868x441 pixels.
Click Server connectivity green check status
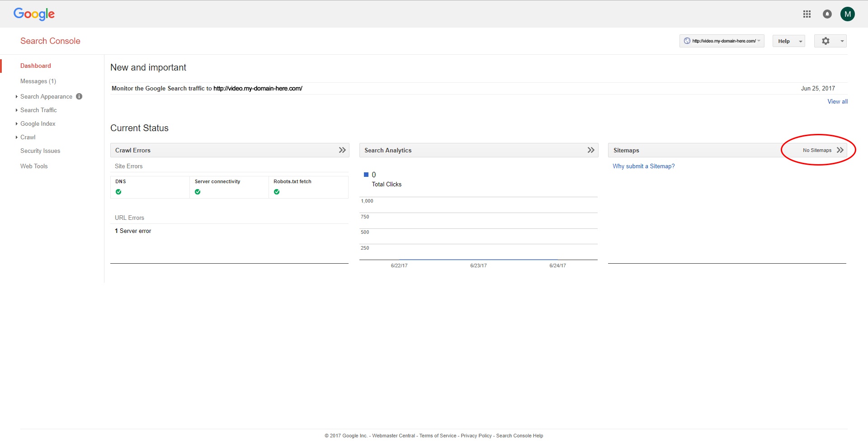[198, 192]
